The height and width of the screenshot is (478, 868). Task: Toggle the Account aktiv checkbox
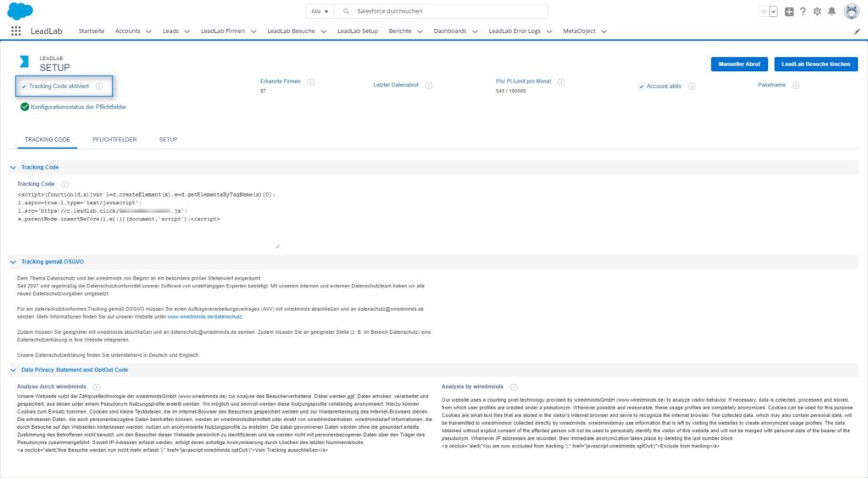(641, 86)
